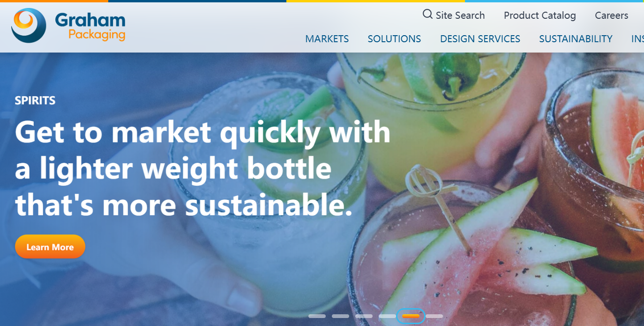
Task: Click the Graham Packaging wordmark text
Action: click(90, 27)
